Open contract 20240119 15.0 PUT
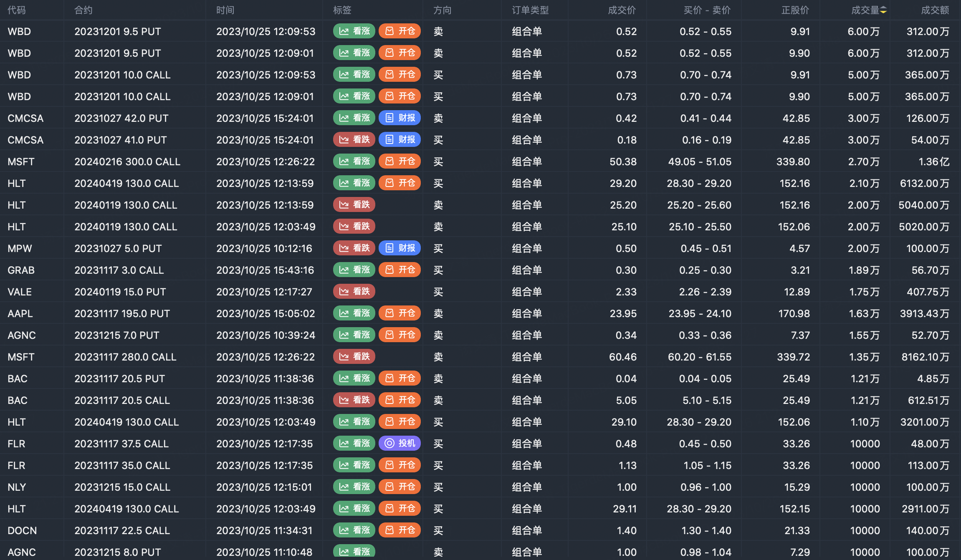This screenshot has height=560, width=961. click(x=120, y=292)
